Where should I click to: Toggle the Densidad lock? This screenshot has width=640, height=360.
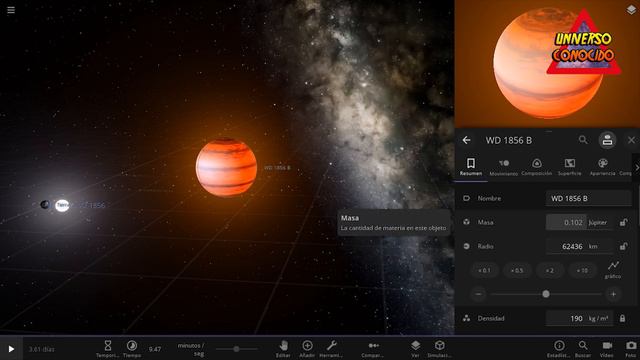pos(622,318)
